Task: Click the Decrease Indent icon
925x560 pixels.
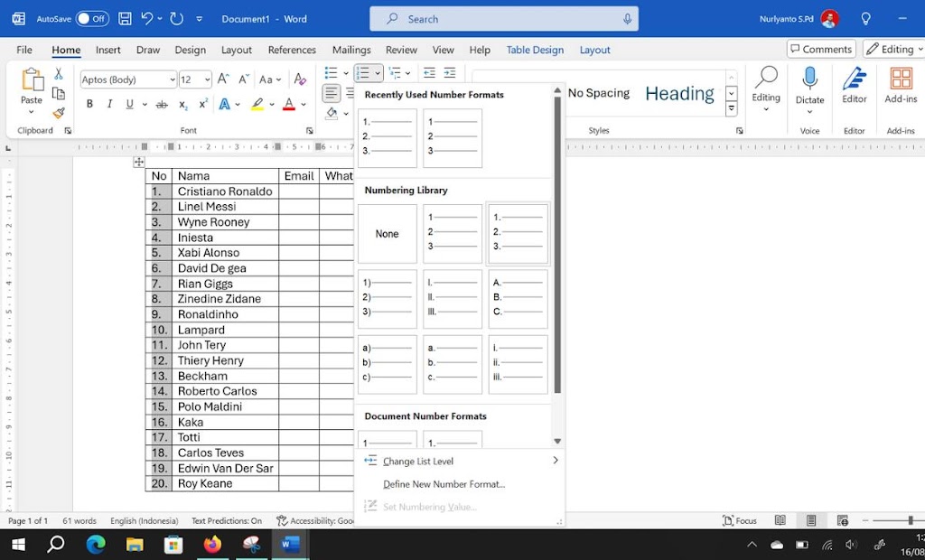Action: 429,72
